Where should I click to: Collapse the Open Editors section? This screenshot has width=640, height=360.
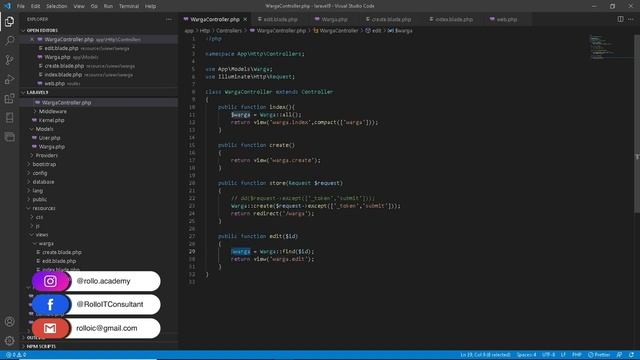point(42,31)
